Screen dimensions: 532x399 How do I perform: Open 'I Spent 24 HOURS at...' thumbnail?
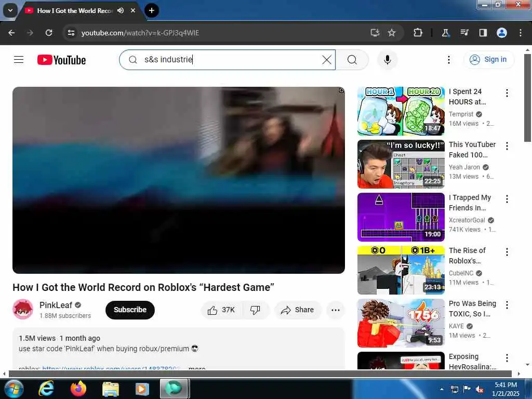point(401,111)
